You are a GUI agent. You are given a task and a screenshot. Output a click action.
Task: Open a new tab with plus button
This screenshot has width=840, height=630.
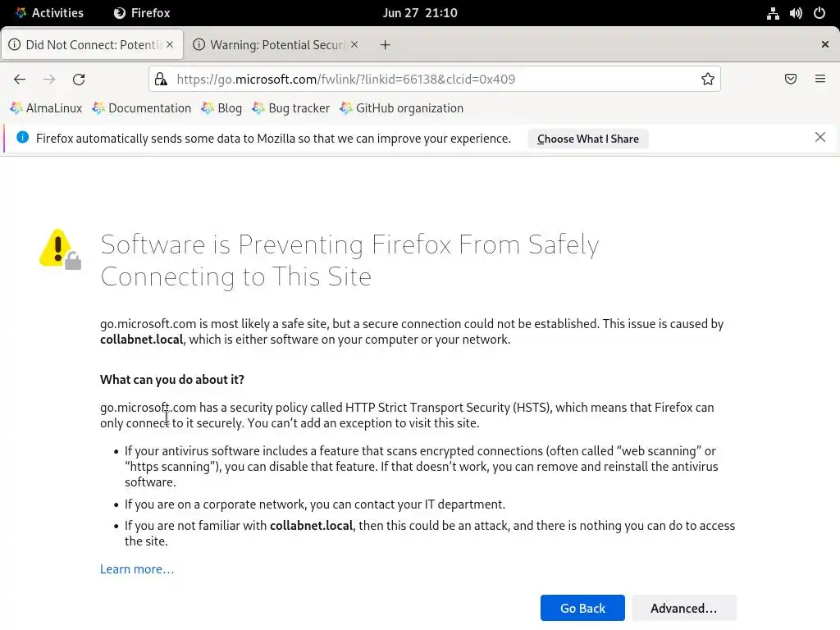point(386,44)
